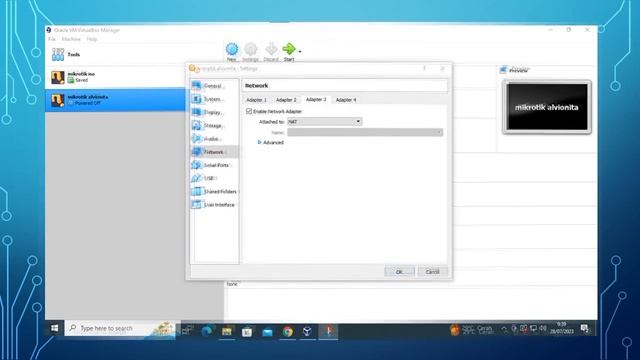Switch to VirtualBox on the taskbar
Image resolution: width=640 pixels, height=360 pixels.
(307, 331)
